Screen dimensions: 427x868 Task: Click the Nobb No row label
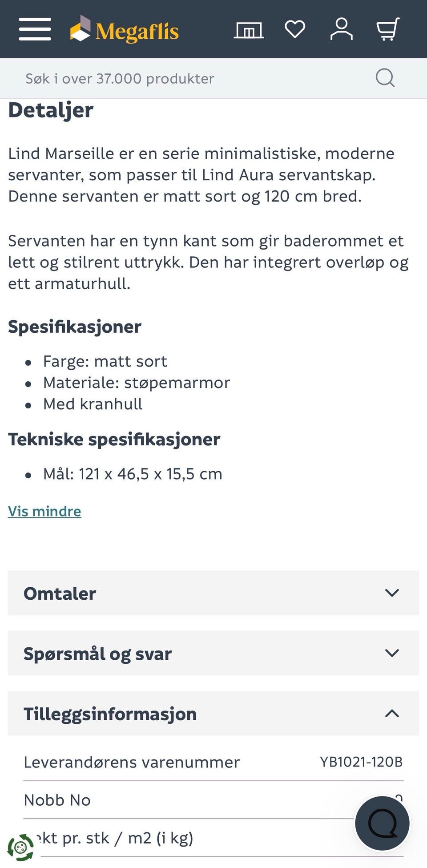click(x=57, y=800)
